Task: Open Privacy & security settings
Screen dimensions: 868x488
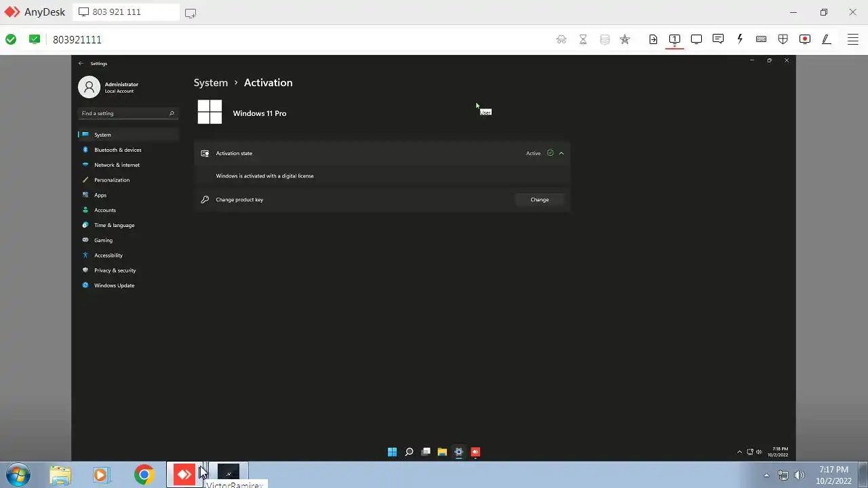Action: tap(128, 270)
